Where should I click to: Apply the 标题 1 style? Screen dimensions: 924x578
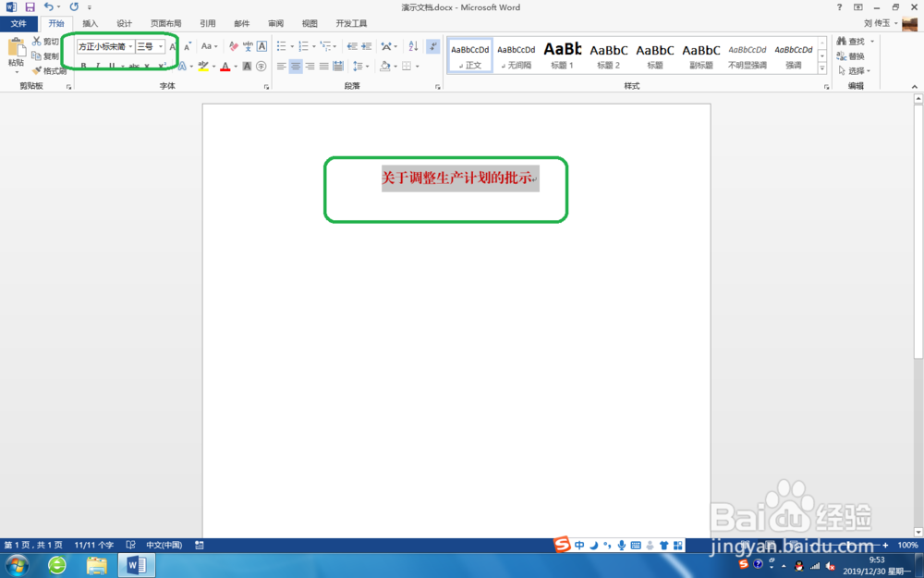(x=561, y=54)
